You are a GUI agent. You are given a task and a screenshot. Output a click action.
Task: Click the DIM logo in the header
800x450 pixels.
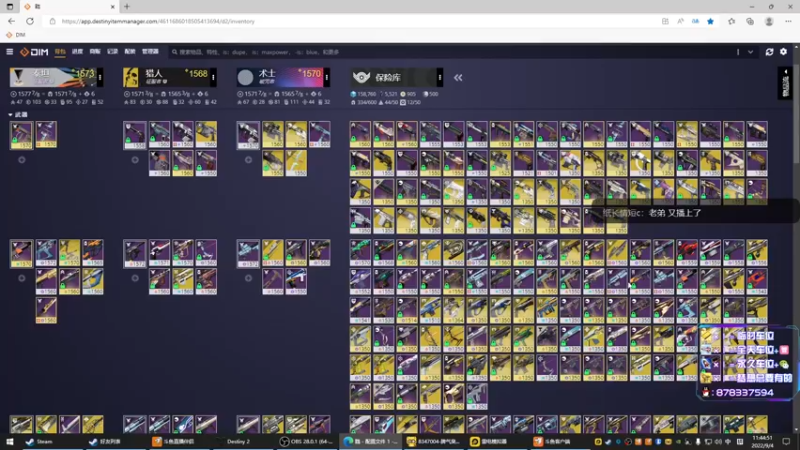[34, 52]
